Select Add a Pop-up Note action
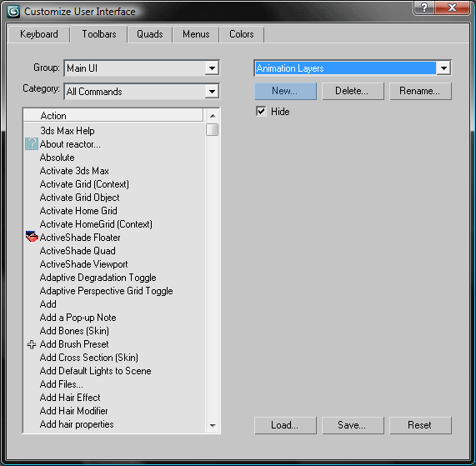Viewport: 476px width, 466px height. (78, 318)
